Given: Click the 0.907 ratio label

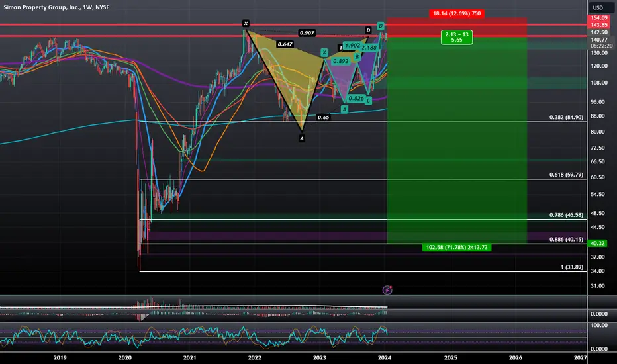Looking at the screenshot, I should (307, 33).
